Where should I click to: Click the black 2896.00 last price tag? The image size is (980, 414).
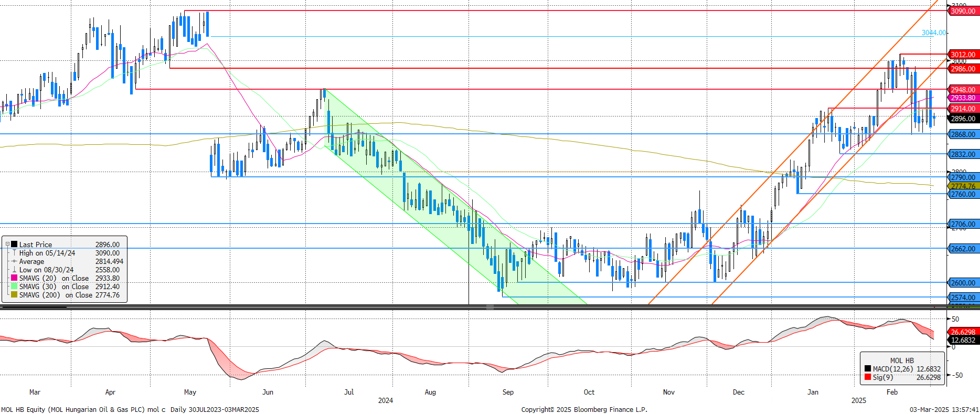pos(964,119)
